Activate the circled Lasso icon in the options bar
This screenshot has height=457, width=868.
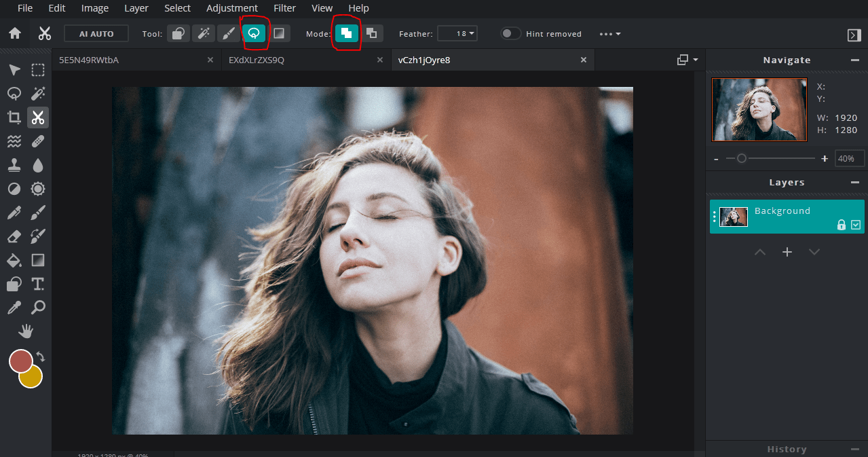(255, 33)
